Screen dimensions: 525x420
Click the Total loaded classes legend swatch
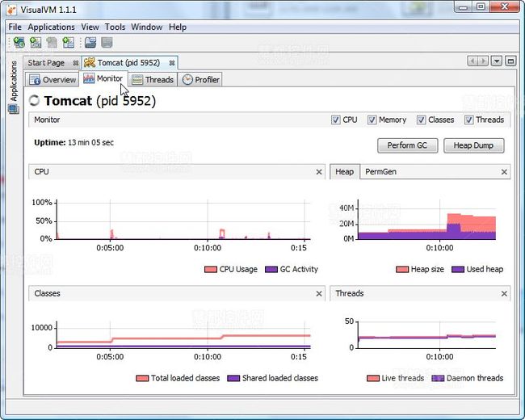coord(142,379)
